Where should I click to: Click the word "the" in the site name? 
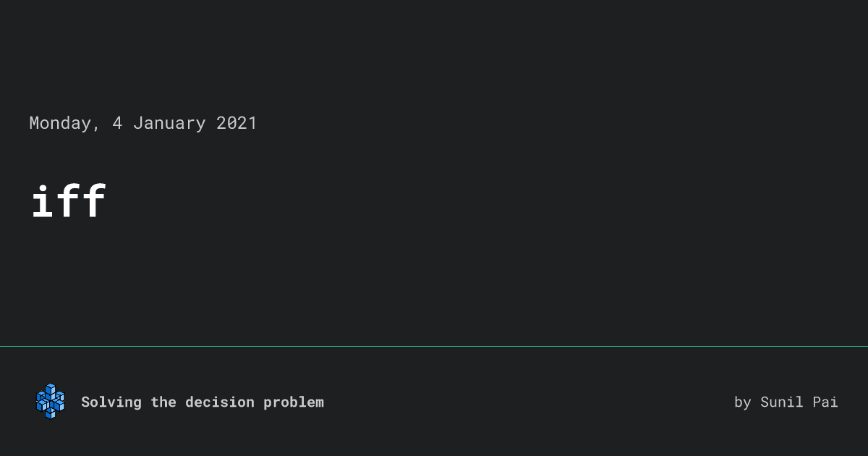[x=163, y=402]
